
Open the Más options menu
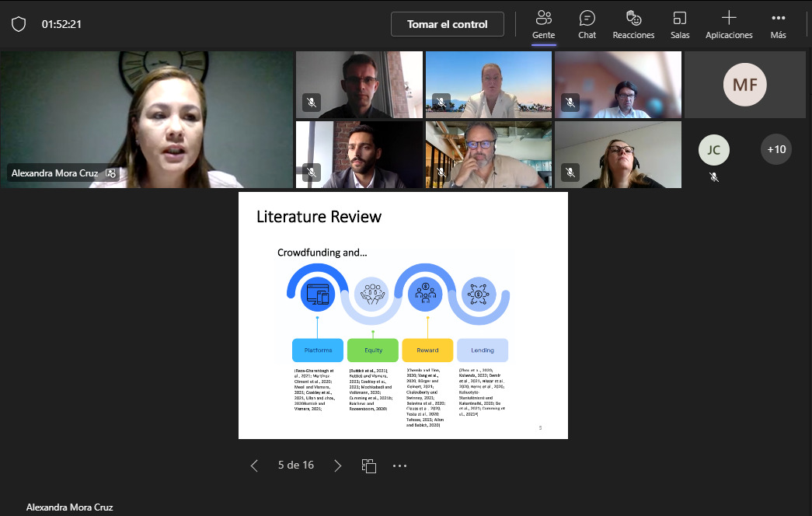[778, 25]
